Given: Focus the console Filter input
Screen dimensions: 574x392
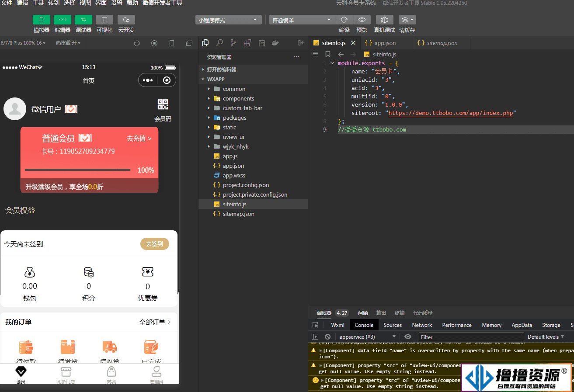Looking at the screenshot, I should click(x=471, y=337).
